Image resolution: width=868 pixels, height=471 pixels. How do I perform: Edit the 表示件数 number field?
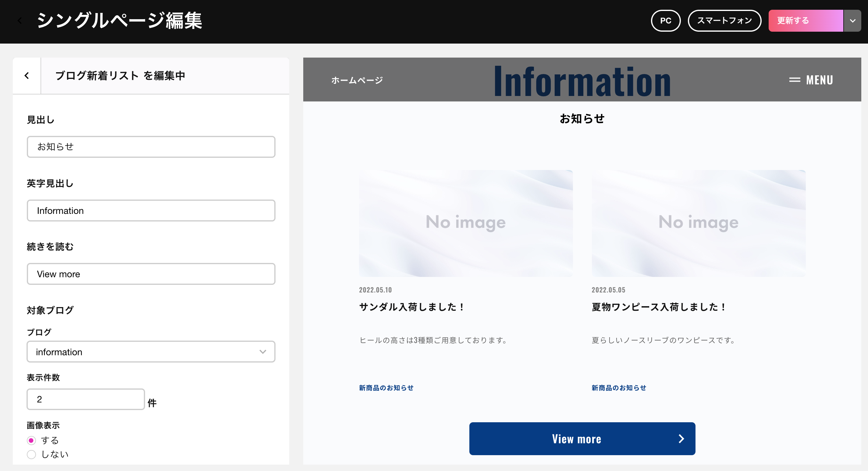(x=86, y=399)
